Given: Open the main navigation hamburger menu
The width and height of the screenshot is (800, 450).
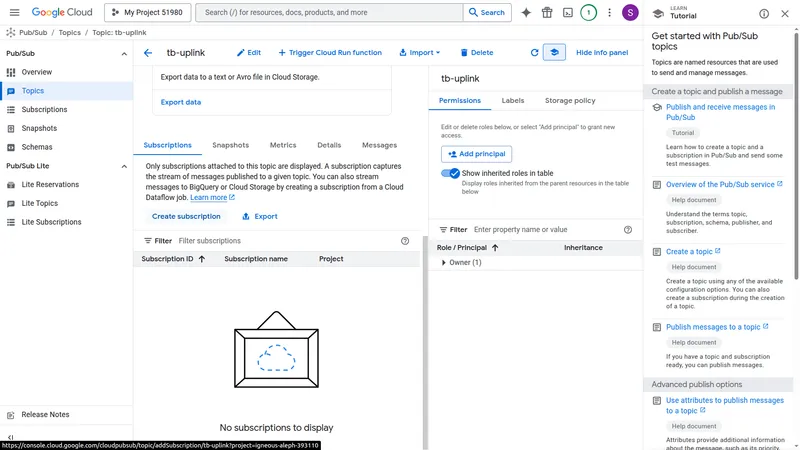Looking at the screenshot, I should click(14, 12).
